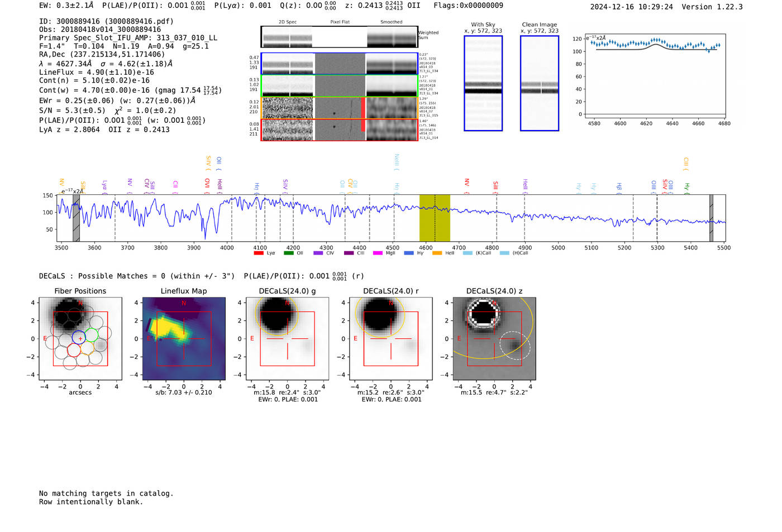Click the yellow highlighted band in the spectrum
This screenshot has height=532, width=782.
coord(435,218)
